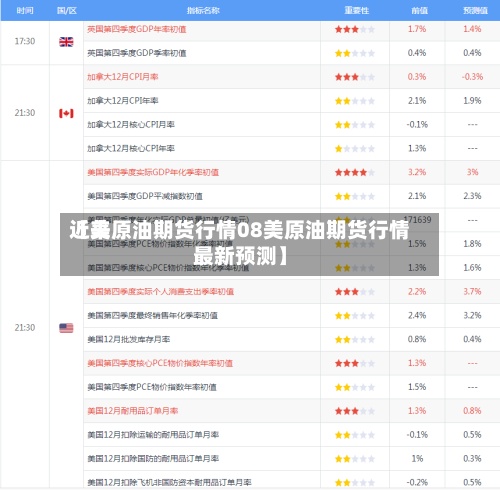Click the 预测值 column header
This screenshot has width=500, height=490.
[475, 11]
